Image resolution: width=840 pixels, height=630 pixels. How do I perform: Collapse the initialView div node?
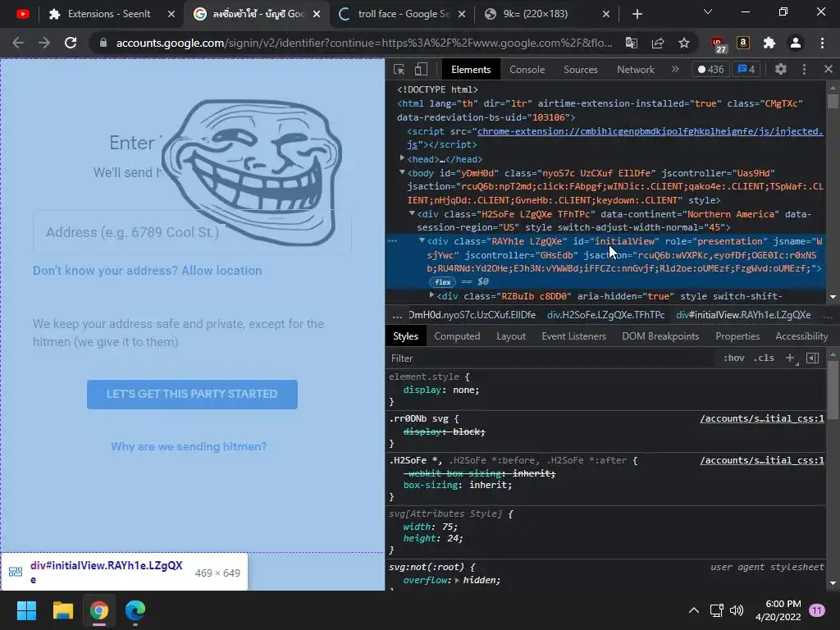click(x=422, y=240)
